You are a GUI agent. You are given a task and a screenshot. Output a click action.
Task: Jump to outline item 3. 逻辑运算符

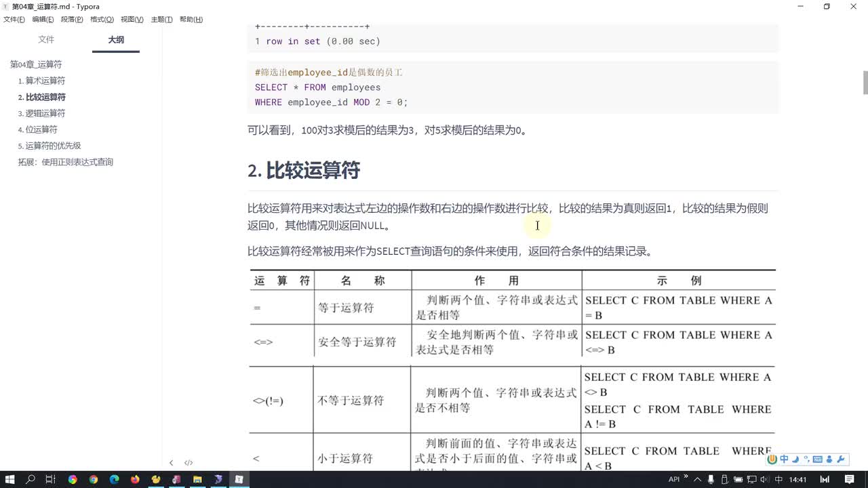[x=41, y=113]
